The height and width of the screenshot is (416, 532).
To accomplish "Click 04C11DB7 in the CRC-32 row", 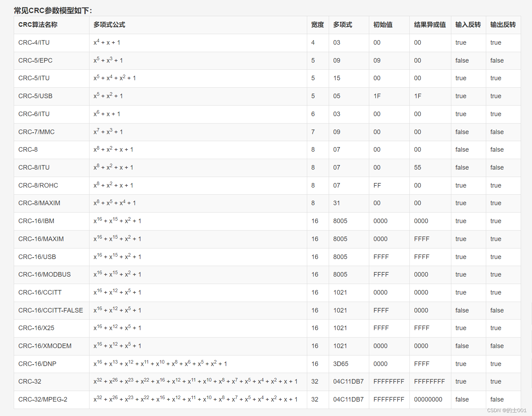I will [348, 382].
